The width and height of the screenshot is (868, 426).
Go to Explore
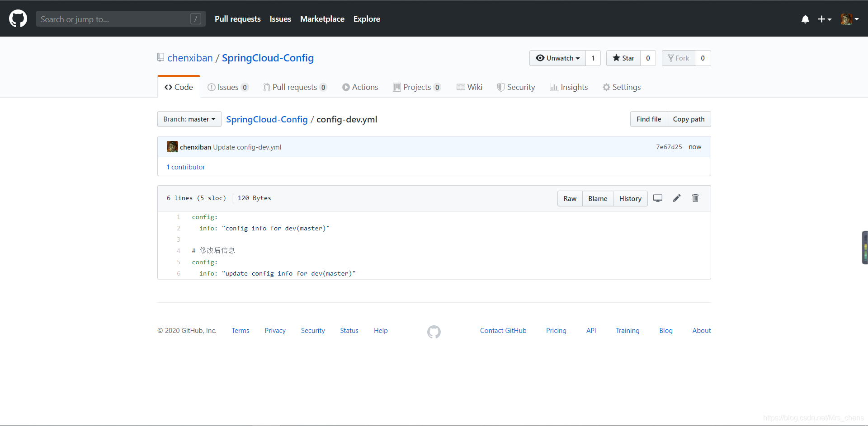(x=367, y=19)
